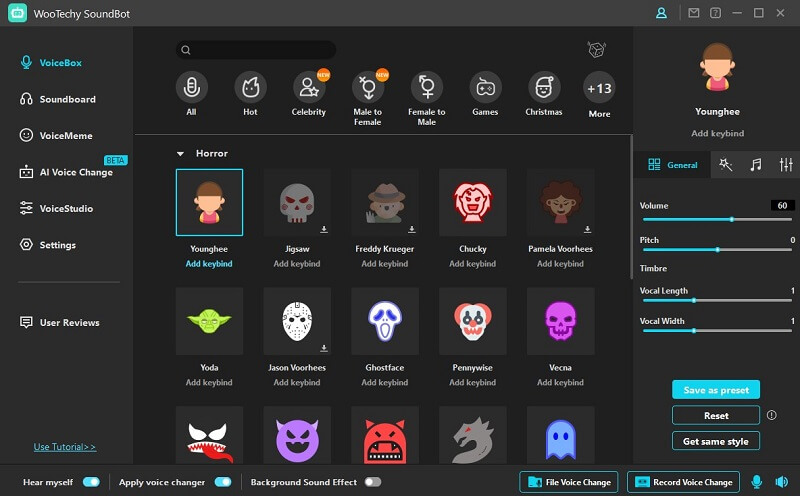
Task: Select the Ghostface voice
Action: pos(385,321)
